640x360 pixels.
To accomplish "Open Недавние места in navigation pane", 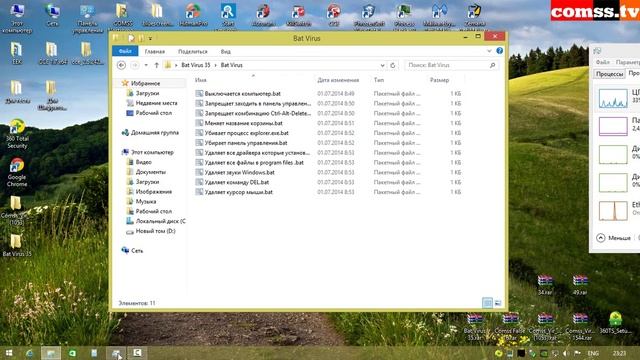I will tap(156, 103).
